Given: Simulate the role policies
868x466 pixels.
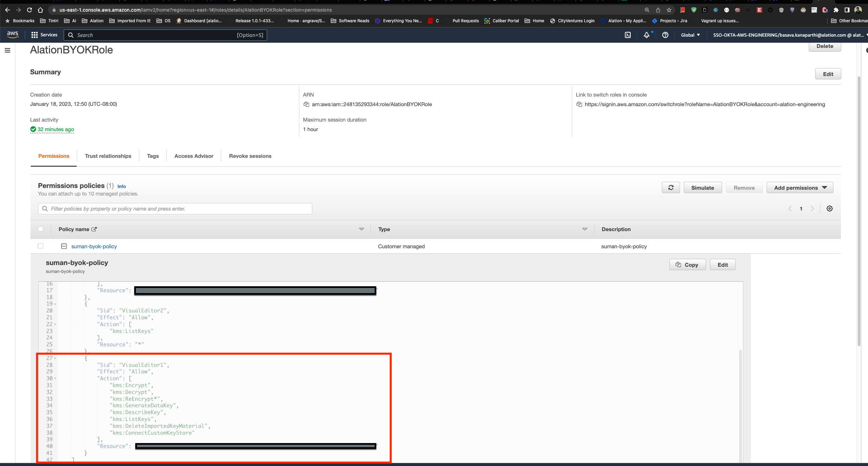Looking at the screenshot, I should (x=703, y=188).
